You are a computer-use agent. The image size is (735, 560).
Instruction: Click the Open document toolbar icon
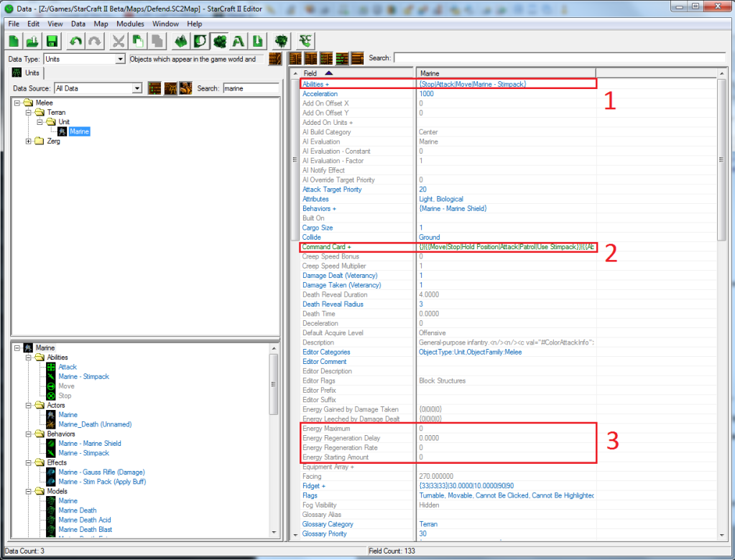point(33,42)
